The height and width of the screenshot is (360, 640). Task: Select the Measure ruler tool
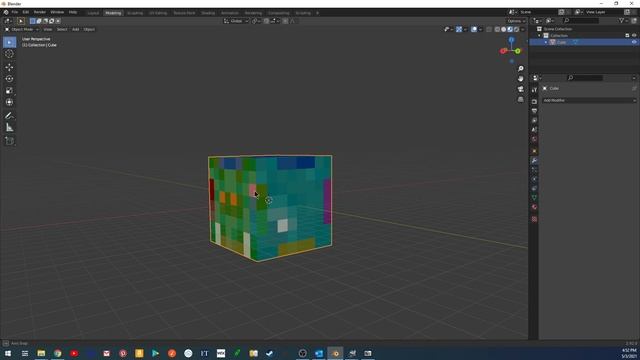point(9,128)
